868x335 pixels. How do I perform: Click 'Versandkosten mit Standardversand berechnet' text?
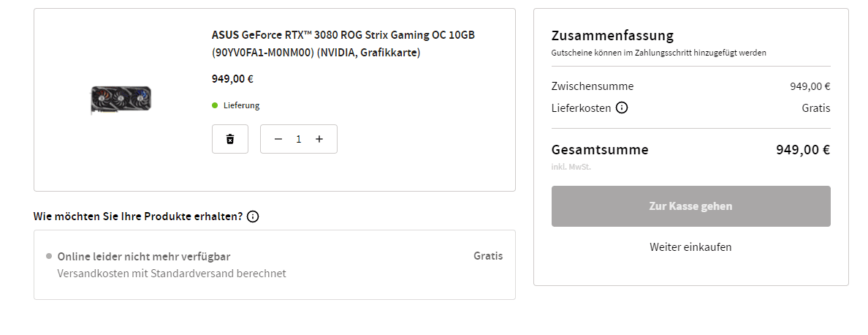172,274
